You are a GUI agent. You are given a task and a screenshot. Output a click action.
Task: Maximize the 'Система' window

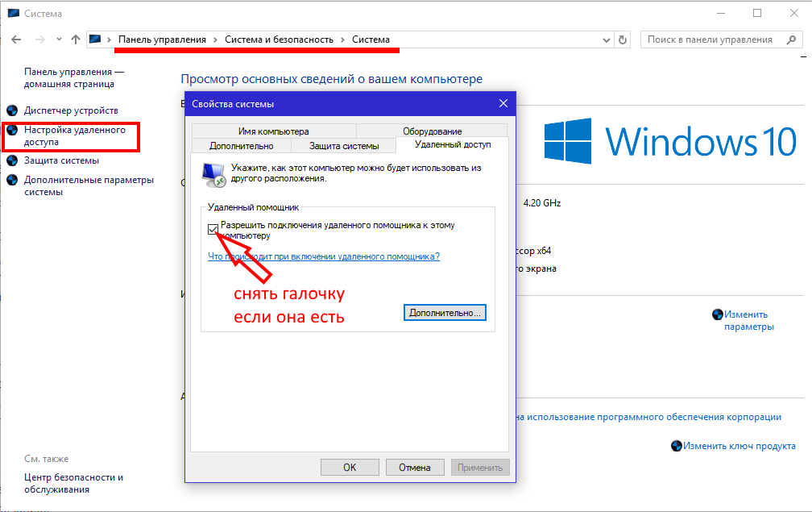click(757, 13)
